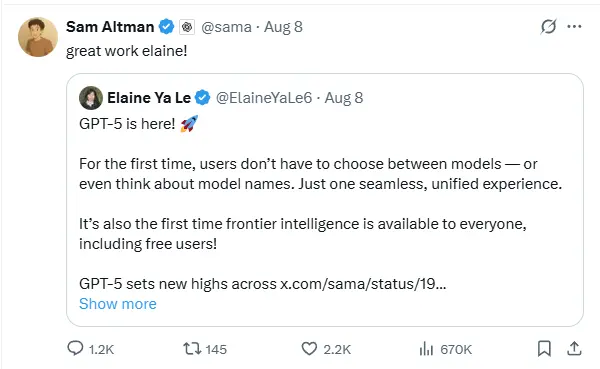
Task: Repost the tweet via retweet icon
Action: coord(192,349)
